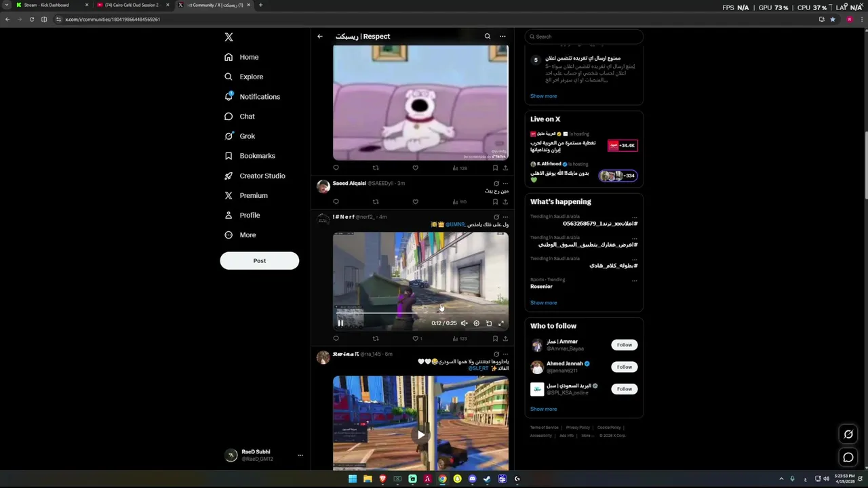Repost the !#Nerf video post
The image size is (868, 488).
(376, 338)
